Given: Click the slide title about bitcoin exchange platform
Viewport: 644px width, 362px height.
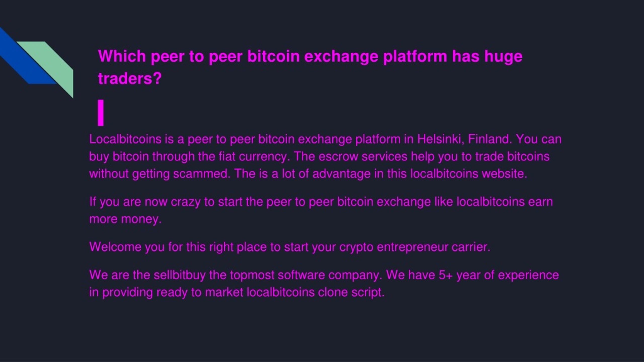Looking at the screenshot, I should 310,67.
